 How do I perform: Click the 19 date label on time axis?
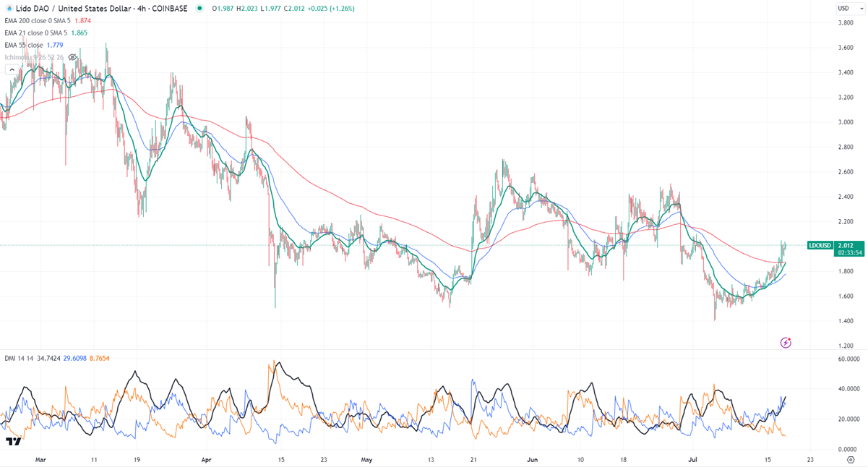pyautogui.click(x=137, y=459)
